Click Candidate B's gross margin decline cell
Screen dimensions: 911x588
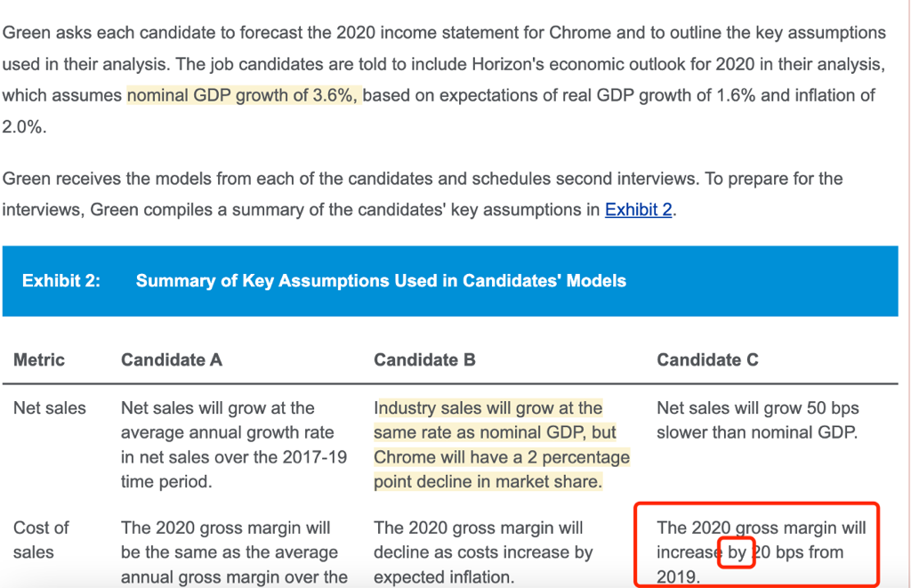click(x=483, y=540)
